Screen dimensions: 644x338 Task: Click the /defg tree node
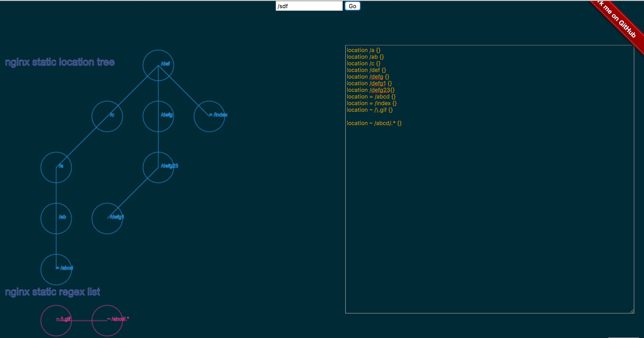158,116
